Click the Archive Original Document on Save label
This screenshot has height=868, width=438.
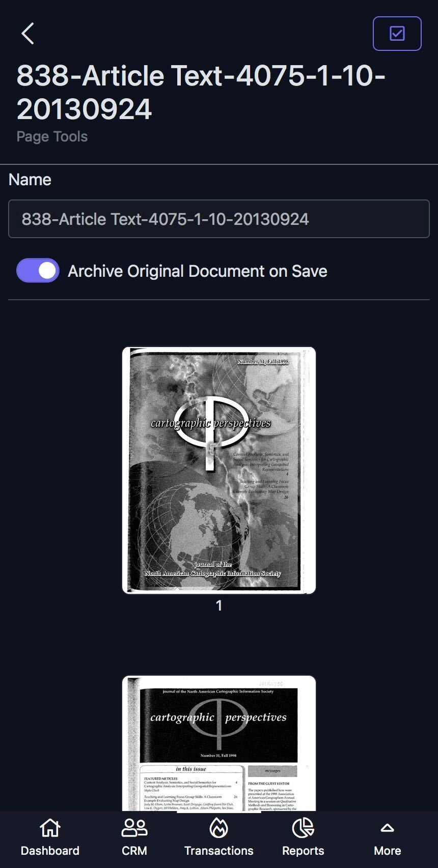coord(198,271)
